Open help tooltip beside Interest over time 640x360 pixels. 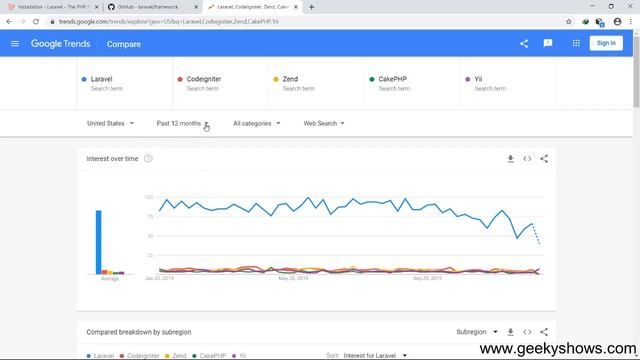tap(148, 158)
